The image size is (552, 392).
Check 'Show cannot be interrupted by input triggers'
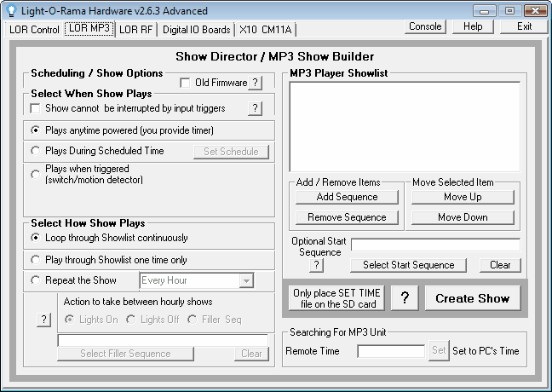pyautogui.click(x=35, y=108)
